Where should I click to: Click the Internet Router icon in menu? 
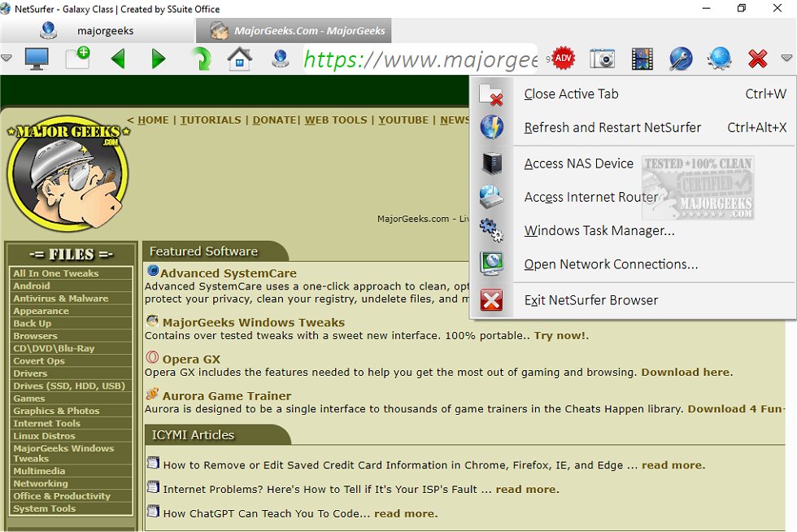point(491,197)
